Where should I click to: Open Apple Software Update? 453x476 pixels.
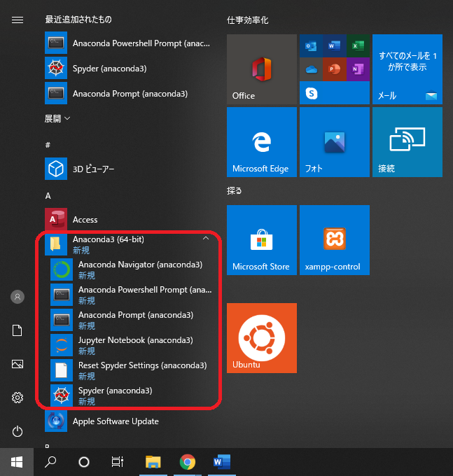tap(127, 421)
